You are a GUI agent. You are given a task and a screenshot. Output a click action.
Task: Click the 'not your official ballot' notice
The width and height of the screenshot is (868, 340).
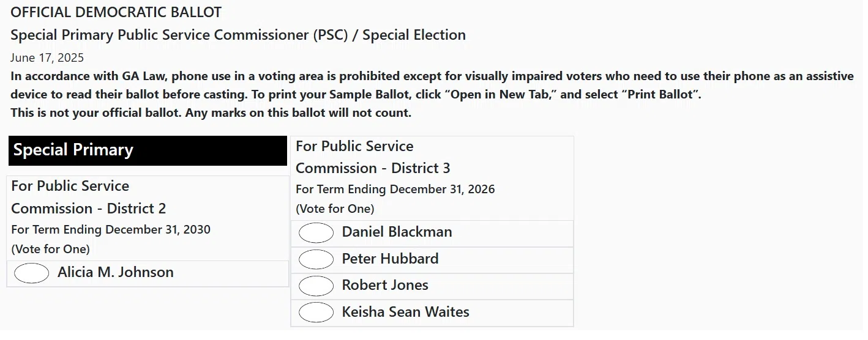pos(211,113)
